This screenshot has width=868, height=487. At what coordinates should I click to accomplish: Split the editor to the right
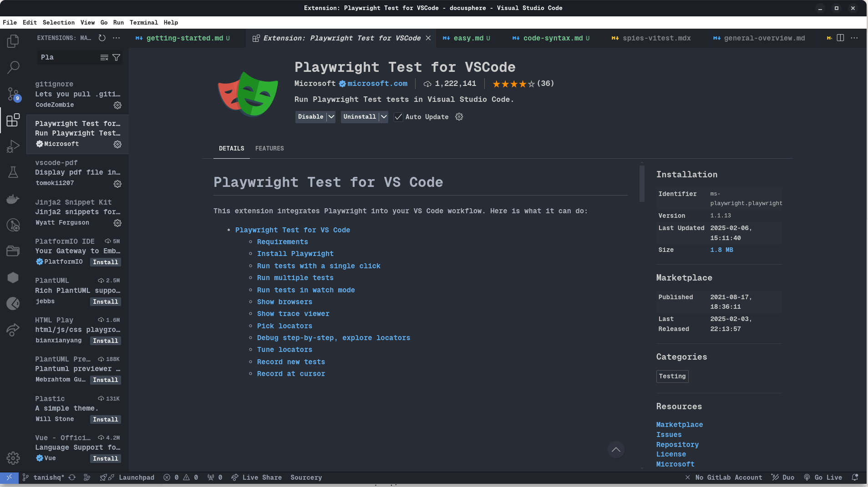(840, 38)
